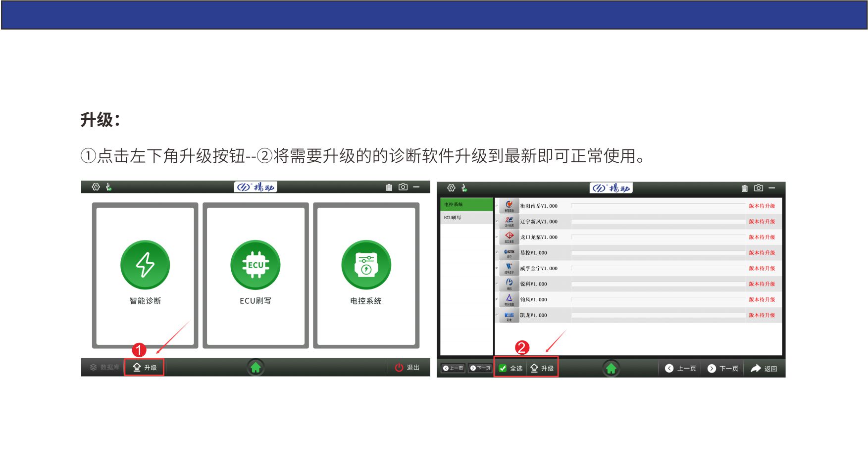The image size is (868, 473).
Task: Go to large 下一页 next page button
Action: coord(723,369)
